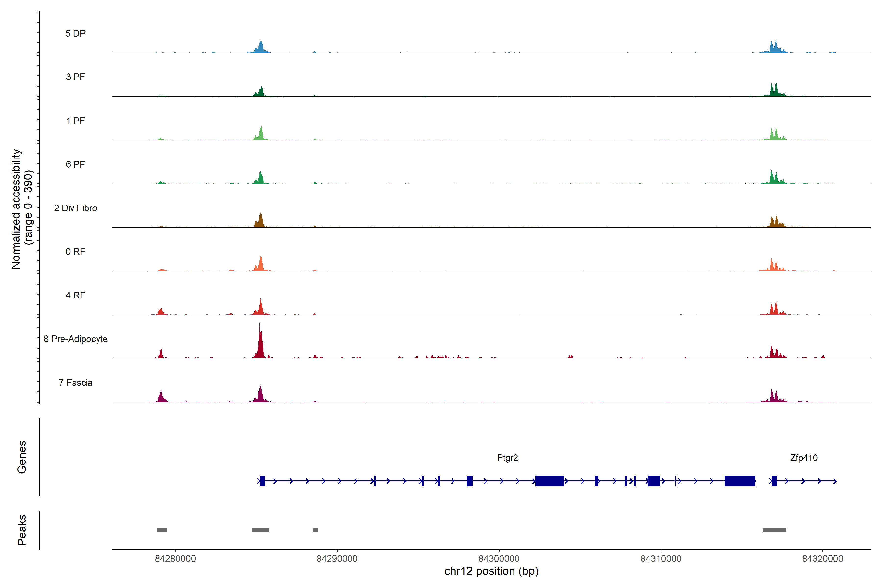Click the 6 PF track label
The width and height of the screenshot is (882, 588).
[x=75, y=164]
